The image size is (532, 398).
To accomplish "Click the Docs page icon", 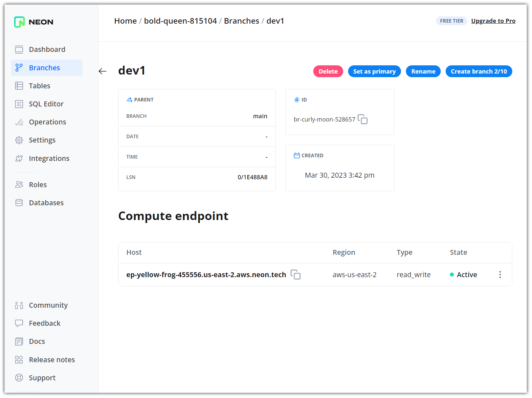I will click(19, 342).
